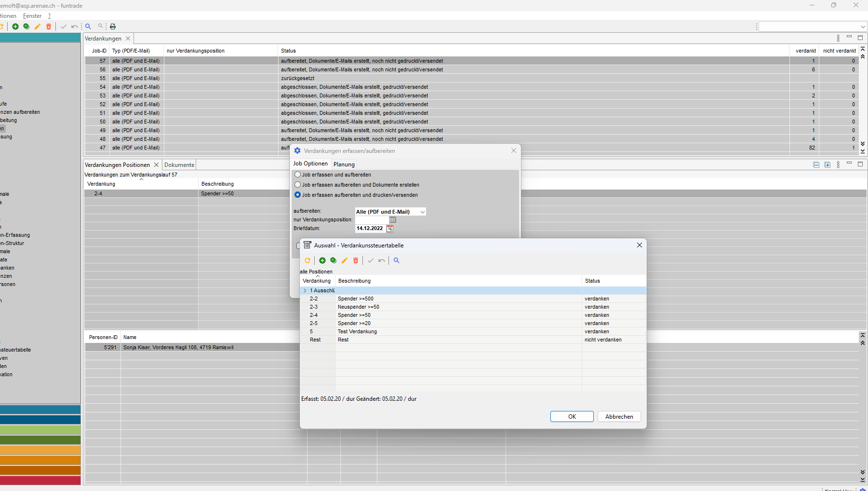This screenshot has width=868, height=491.
Task: Switch to the Dokumente tab
Action: tap(179, 165)
